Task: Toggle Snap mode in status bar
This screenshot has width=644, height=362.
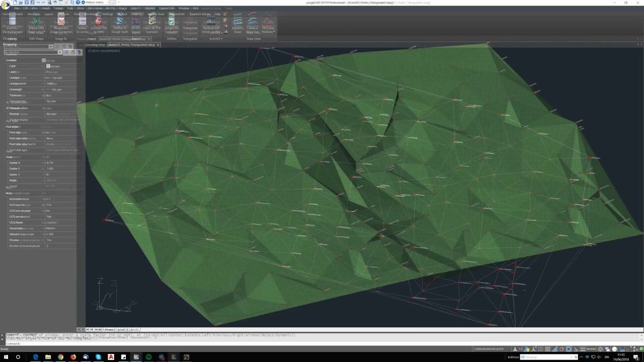Action: pyautogui.click(x=540, y=349)
